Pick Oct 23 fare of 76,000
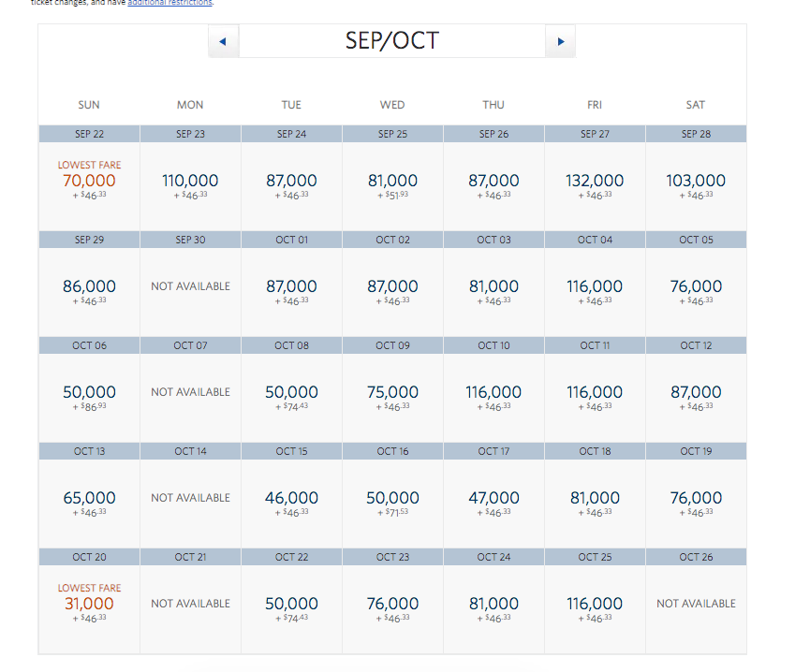The height and width of the screenshot is (672, 795). 392,604
